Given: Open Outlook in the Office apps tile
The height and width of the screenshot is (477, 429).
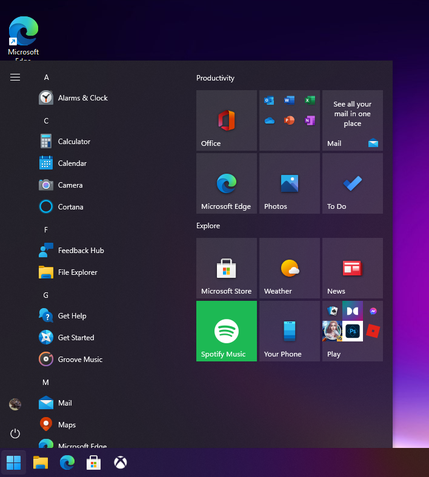Looking at the screenshot, I should pos(269,100).
